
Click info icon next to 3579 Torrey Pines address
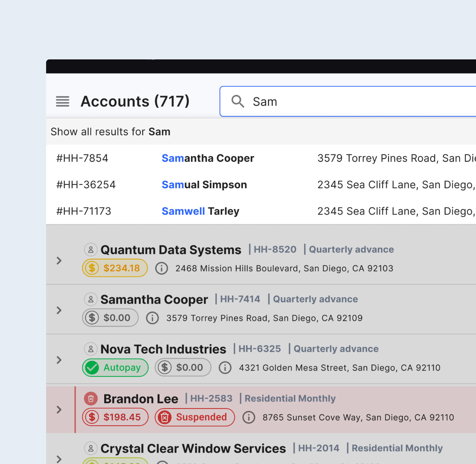pyautogui.click(x=152, y=318)
